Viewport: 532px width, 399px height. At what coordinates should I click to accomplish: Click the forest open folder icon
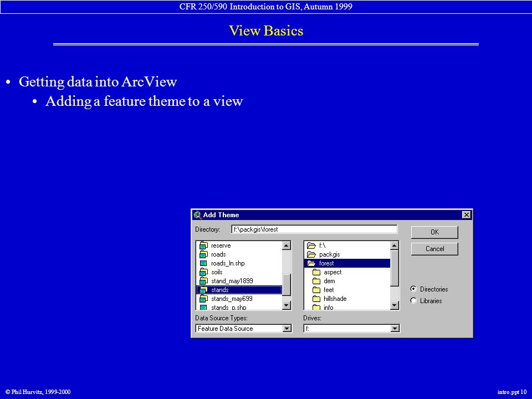click(311, 263)
